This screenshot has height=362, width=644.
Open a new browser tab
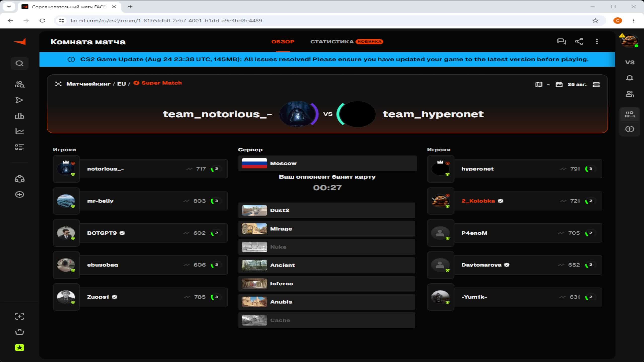(x=130, y=7)
